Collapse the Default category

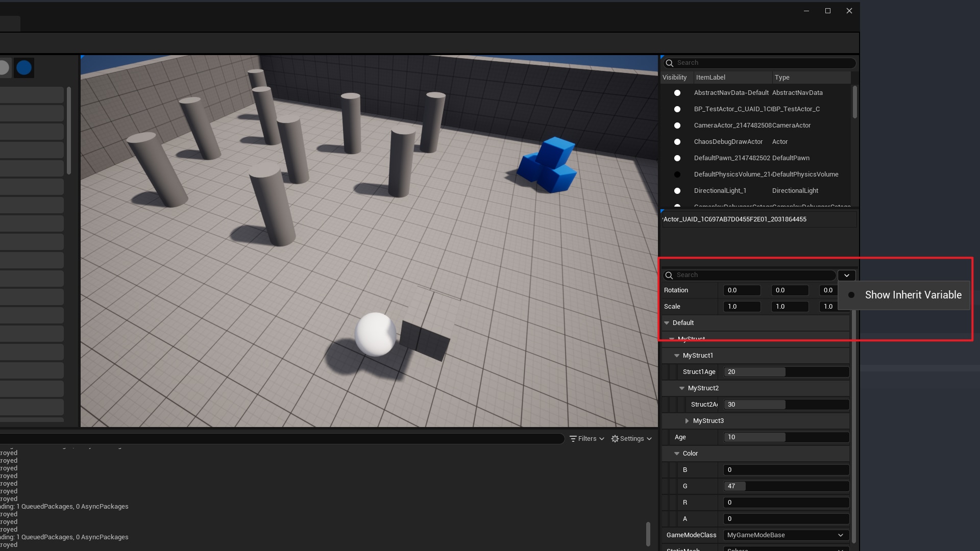pyautogui.click(x=667, y=322)
